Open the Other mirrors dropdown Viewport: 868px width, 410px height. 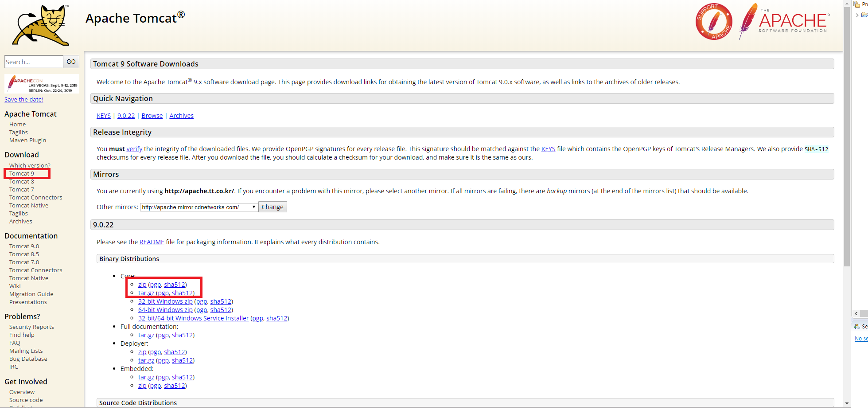tap(199, 207)
